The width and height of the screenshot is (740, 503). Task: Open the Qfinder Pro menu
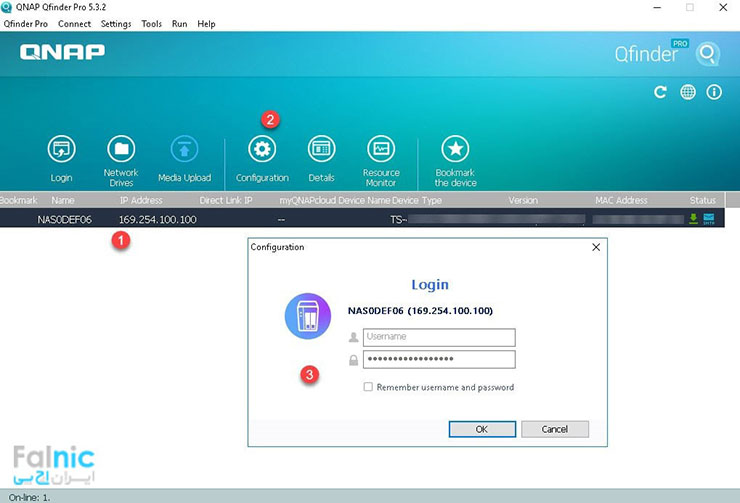pyautogui.click(x=26, y=23)
